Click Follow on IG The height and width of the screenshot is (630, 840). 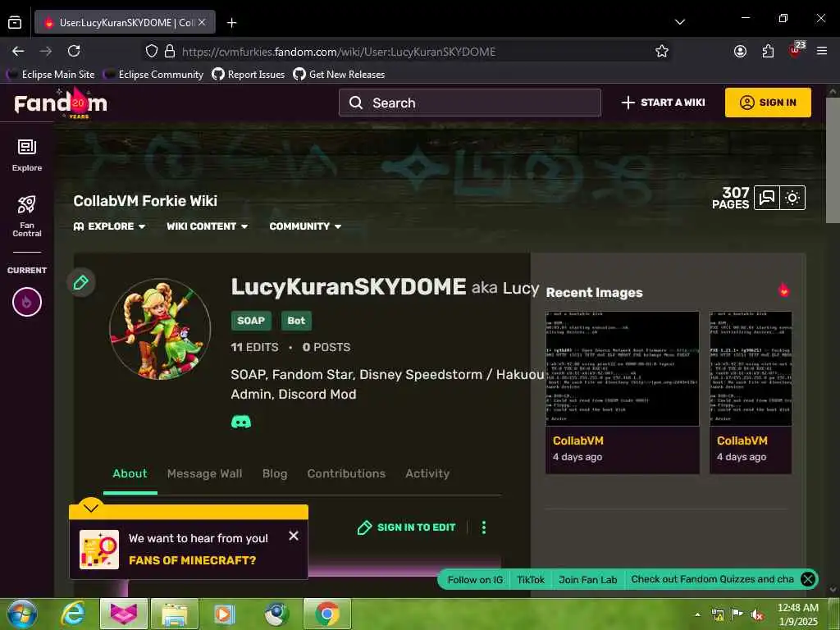(475, 580)
